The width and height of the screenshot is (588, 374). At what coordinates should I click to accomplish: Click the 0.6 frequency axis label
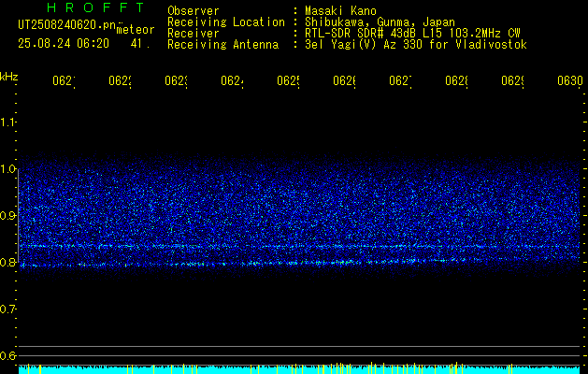7,355
